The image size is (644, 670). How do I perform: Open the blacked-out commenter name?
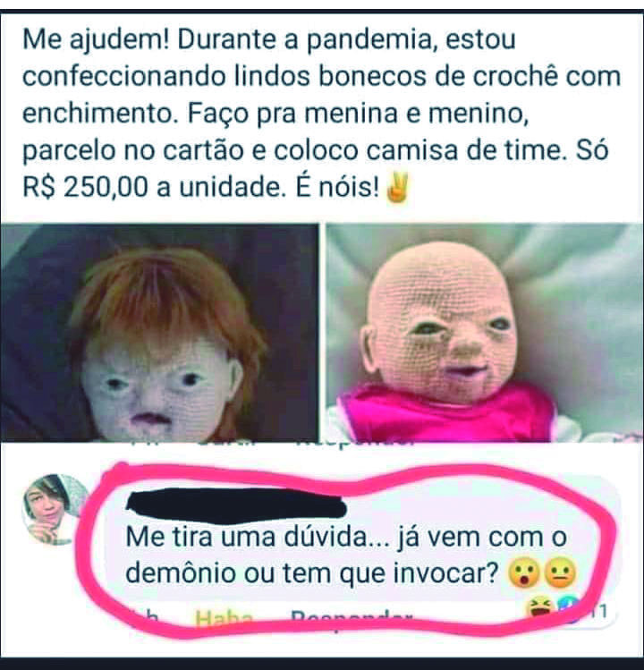pyautogui.click(x=236, y=505)
